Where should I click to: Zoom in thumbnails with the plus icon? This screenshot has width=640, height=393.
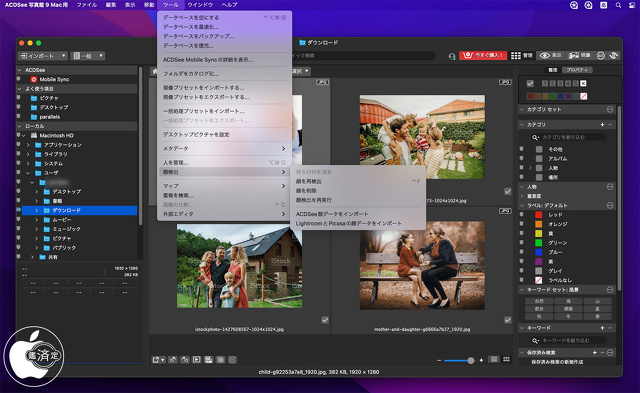482,360
